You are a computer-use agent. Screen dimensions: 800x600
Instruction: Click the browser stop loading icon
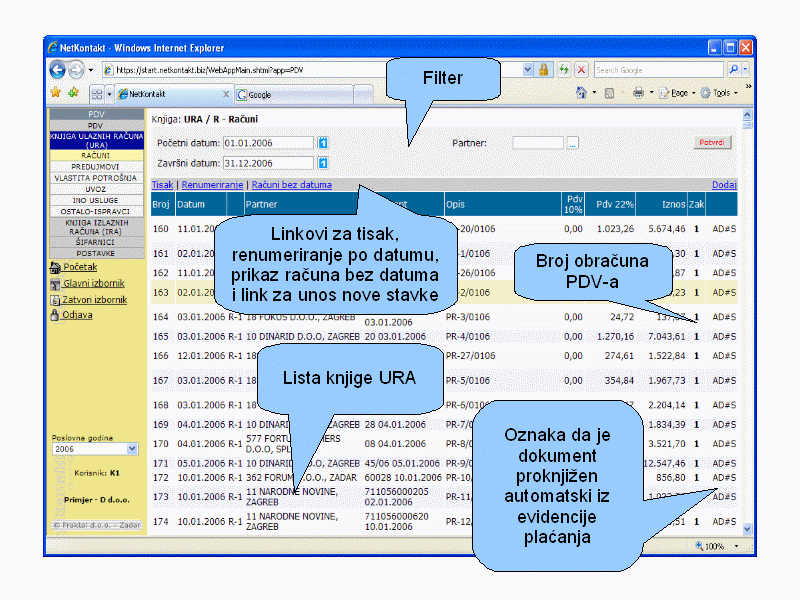580,70
